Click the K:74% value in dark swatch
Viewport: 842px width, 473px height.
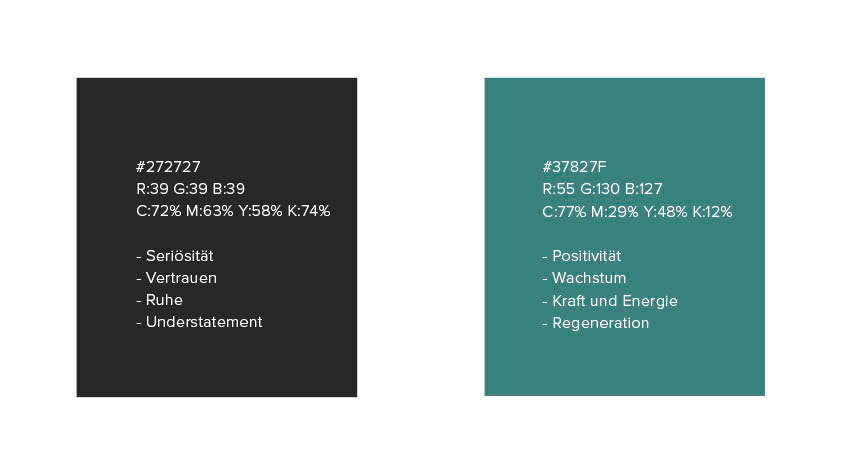pyautogui.click(x=309, y=211)
